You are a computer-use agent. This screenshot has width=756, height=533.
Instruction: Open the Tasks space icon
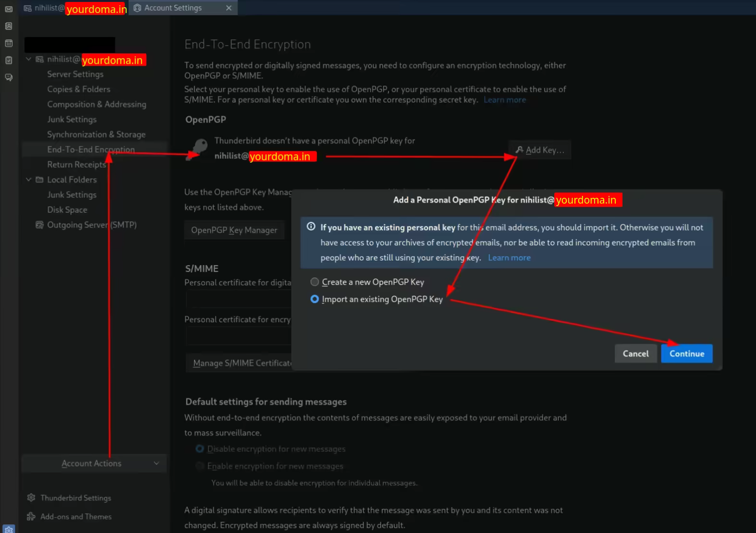[9, 60]
